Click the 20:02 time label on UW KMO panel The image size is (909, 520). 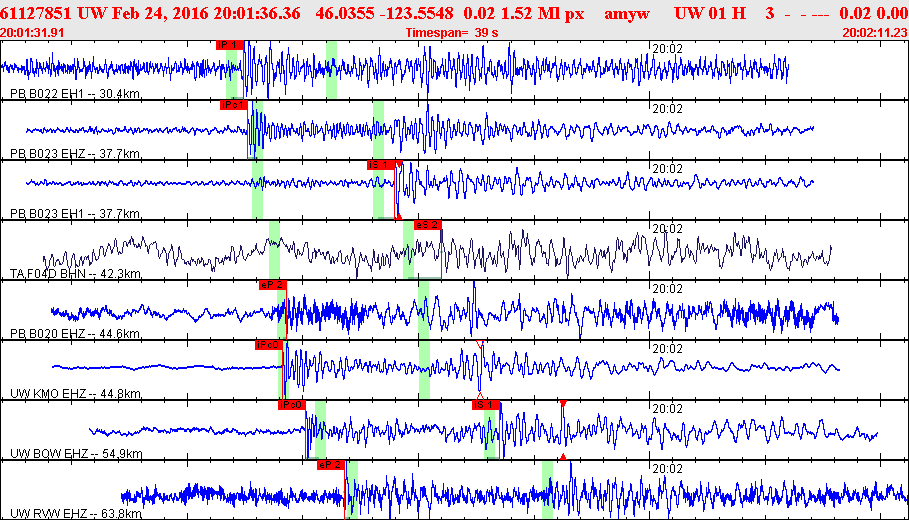tap(667, 349)
